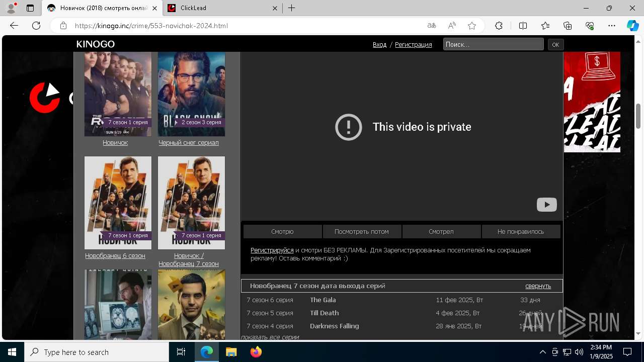Viewport: 644px width, 362px height.
Task: Open the Black Snow poster thumbnail
Action: tap(191, 94)
